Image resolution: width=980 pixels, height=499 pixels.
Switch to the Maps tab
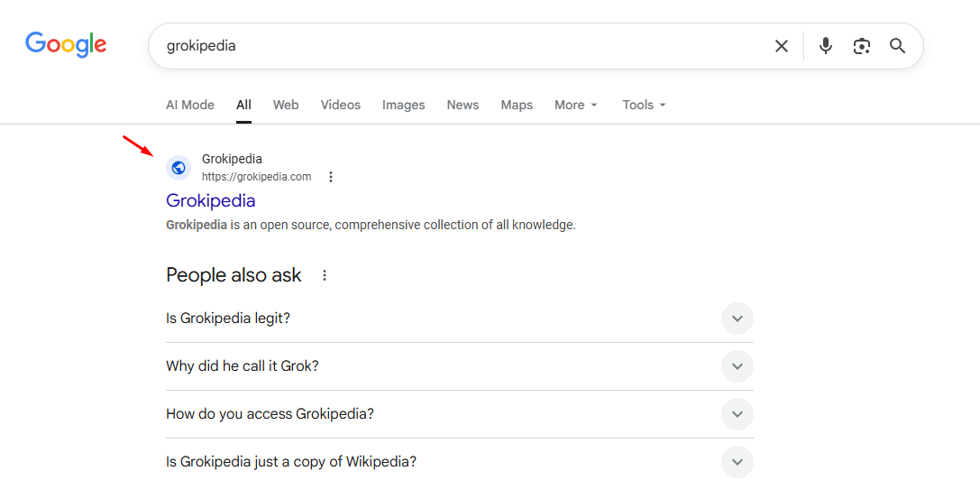coord(517,105)
